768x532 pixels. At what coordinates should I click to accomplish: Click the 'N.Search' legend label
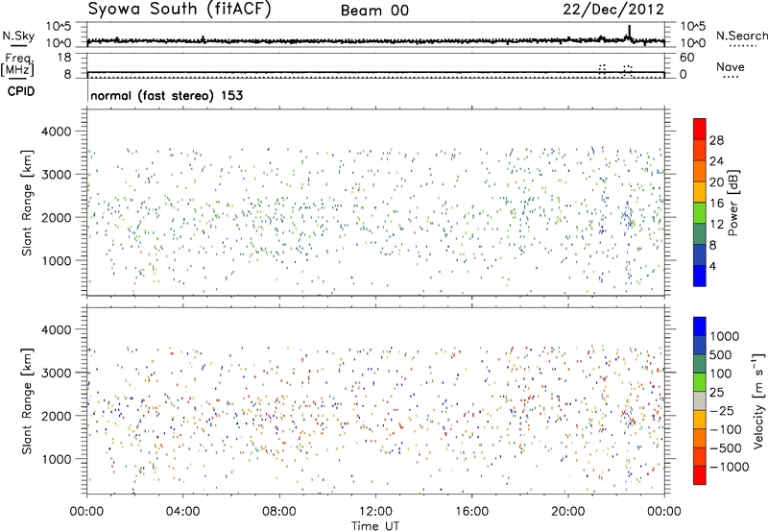(741, 36)
